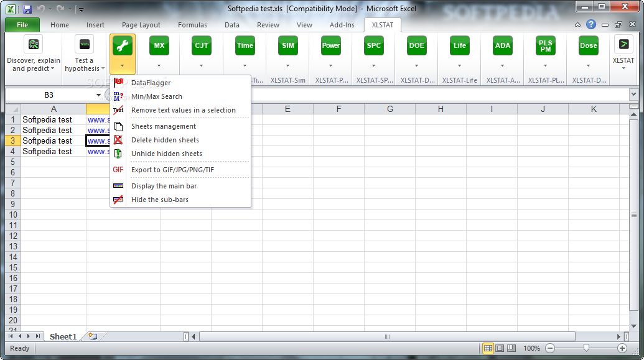
Task: Switch to Normal view in status bar
Action: point(488,348)
